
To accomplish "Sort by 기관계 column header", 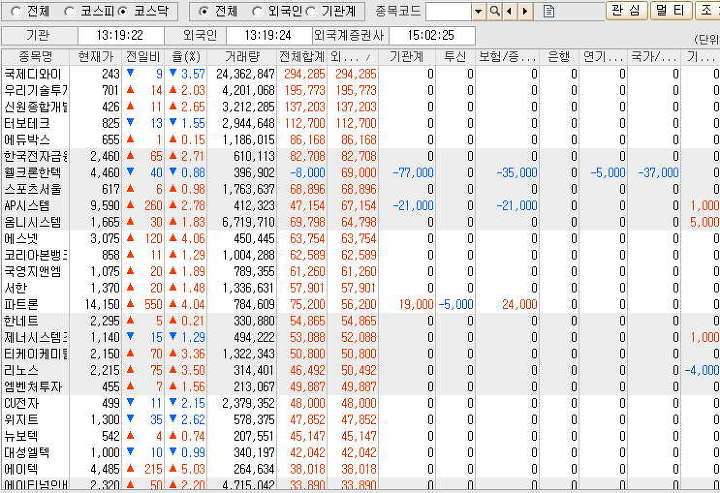I will pos(407,56).
